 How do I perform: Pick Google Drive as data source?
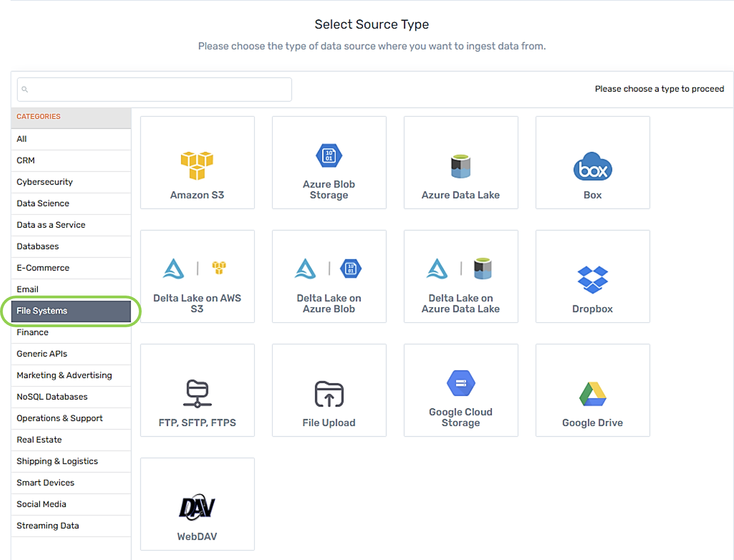592,390
